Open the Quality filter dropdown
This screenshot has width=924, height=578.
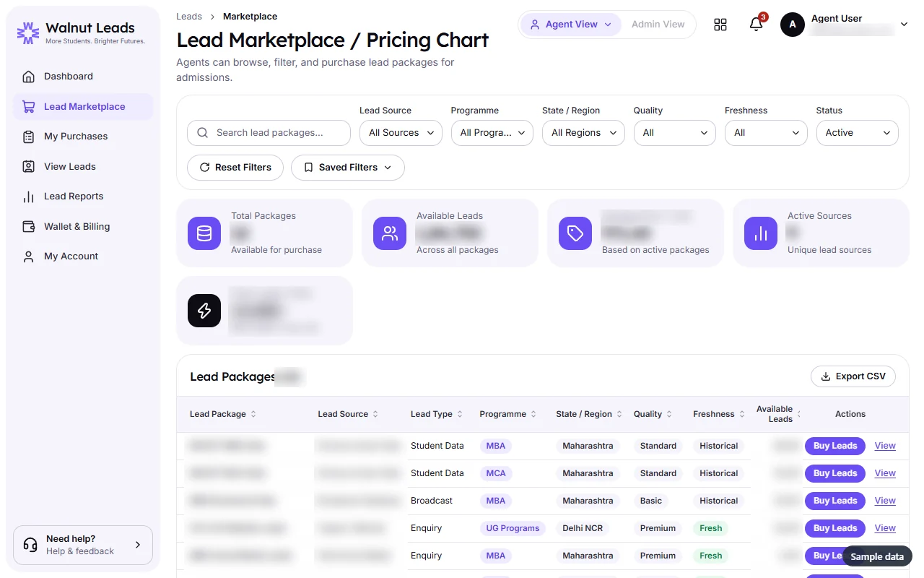[675, 133]
